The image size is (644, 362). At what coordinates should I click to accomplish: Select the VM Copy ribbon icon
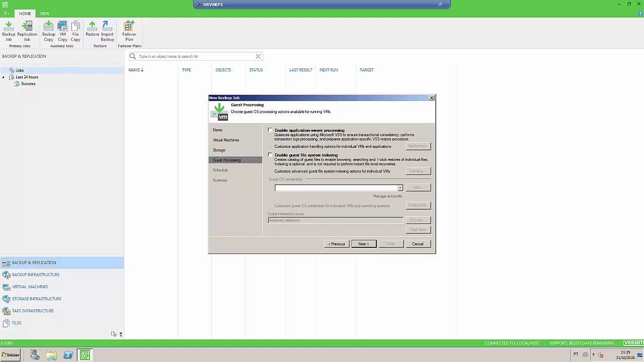pyautogui.click(x=62, y=31)
